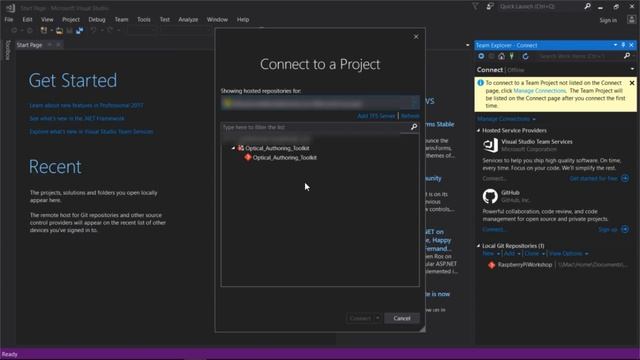The image size is (640, 360).
Task: Open the Add dropdown under Local Git Repositories
Action: [x=512, y=253]
